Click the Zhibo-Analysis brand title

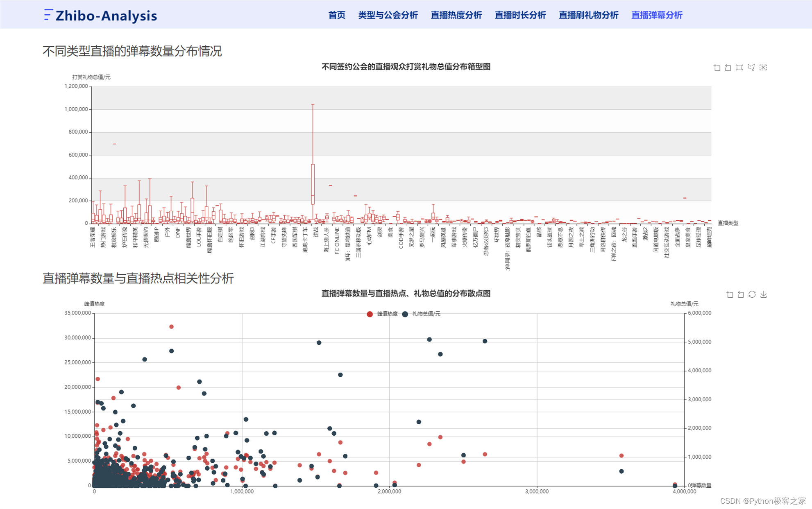[106, 16]
